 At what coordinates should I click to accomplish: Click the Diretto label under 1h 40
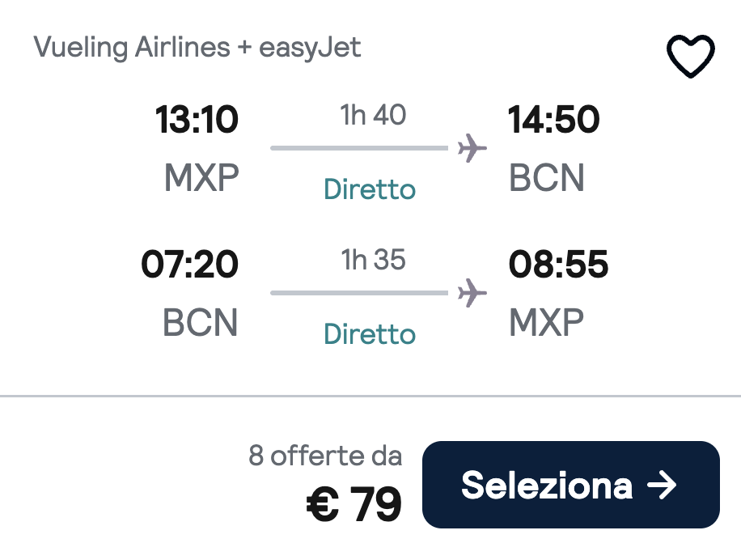coord(370,190)
